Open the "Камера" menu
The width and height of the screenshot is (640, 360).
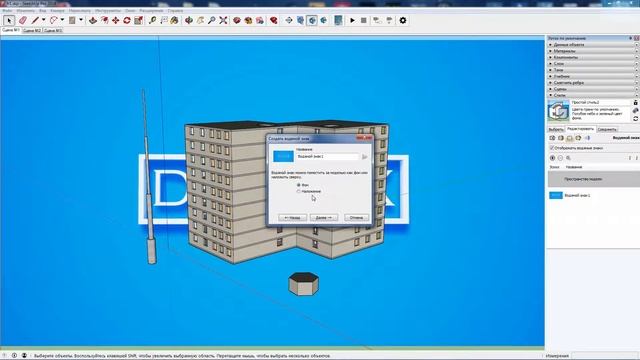[x=57, y=11]
